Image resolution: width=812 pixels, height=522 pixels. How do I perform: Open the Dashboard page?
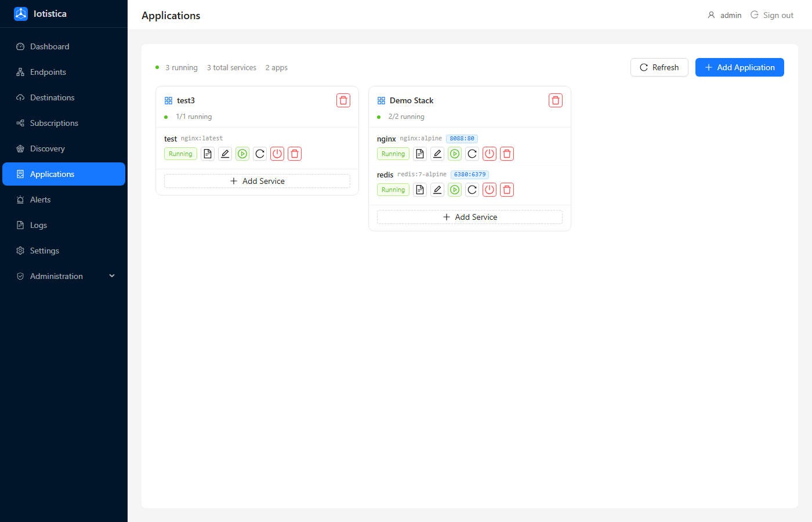click(x=64, y=46)
